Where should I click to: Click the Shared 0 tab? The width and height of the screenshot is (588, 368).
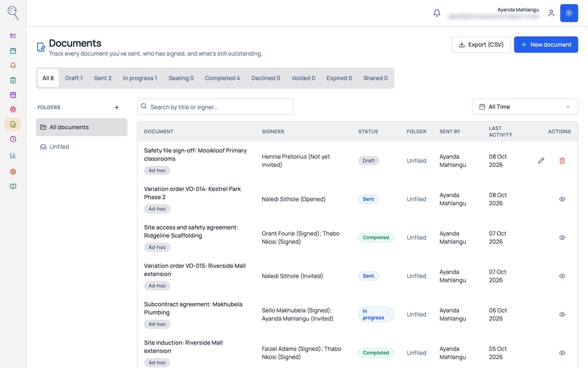(x=376, y=78)
